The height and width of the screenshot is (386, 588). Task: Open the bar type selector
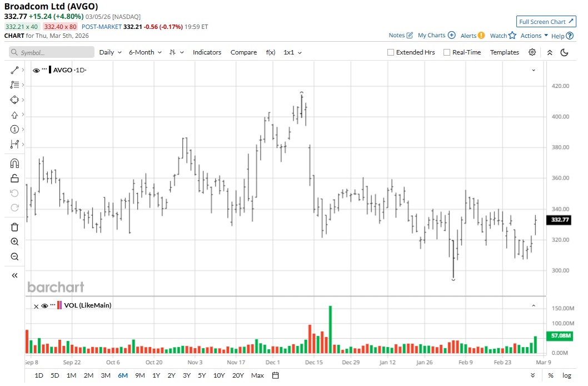[176, 52]
